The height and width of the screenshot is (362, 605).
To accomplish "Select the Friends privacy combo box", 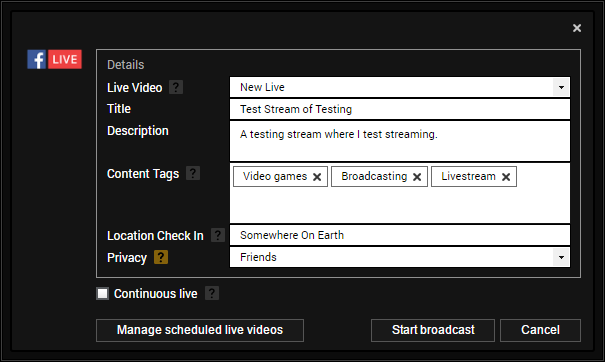I will pos(400,257).
